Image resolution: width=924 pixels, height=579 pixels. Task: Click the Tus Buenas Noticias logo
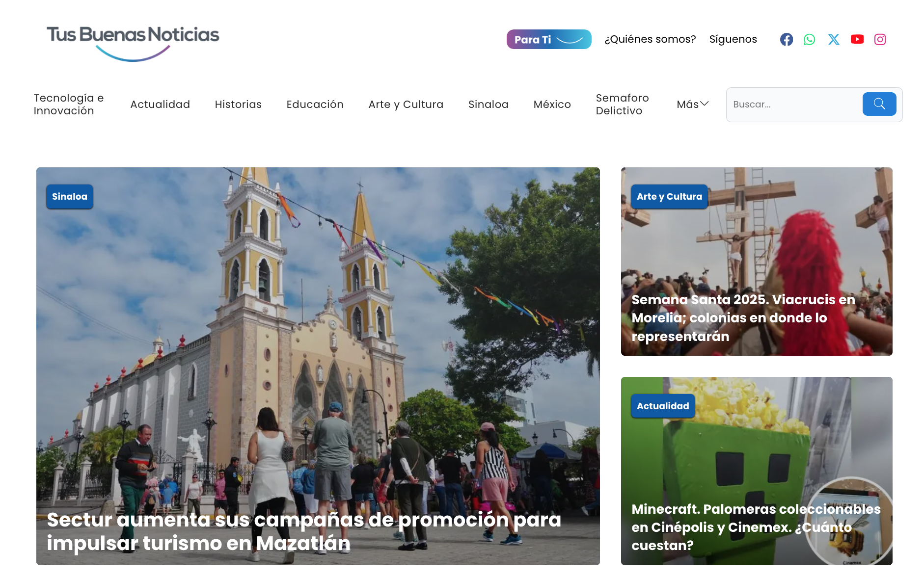tap(133, 43)
